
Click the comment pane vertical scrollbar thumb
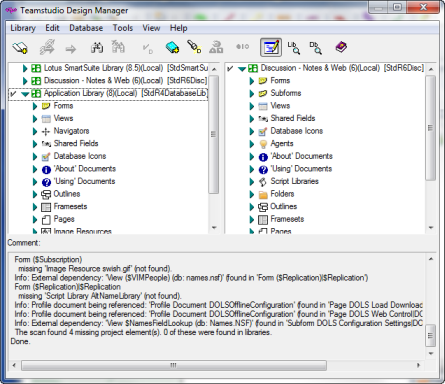click(x=431, y=336)
